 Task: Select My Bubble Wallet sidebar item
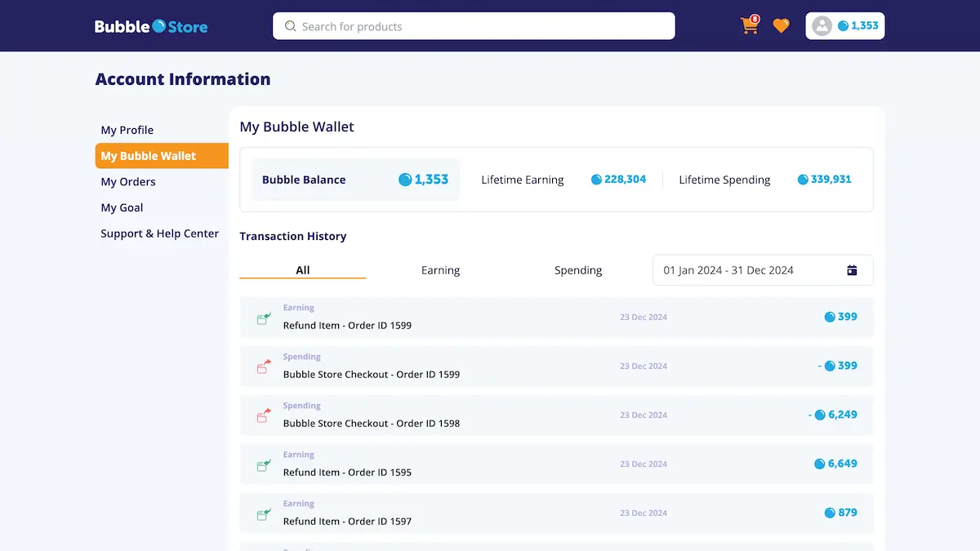149,156
